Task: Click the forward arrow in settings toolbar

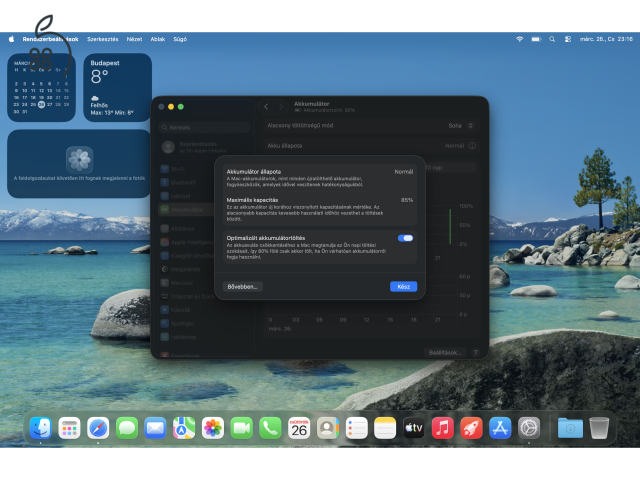Action: point(281,107)
